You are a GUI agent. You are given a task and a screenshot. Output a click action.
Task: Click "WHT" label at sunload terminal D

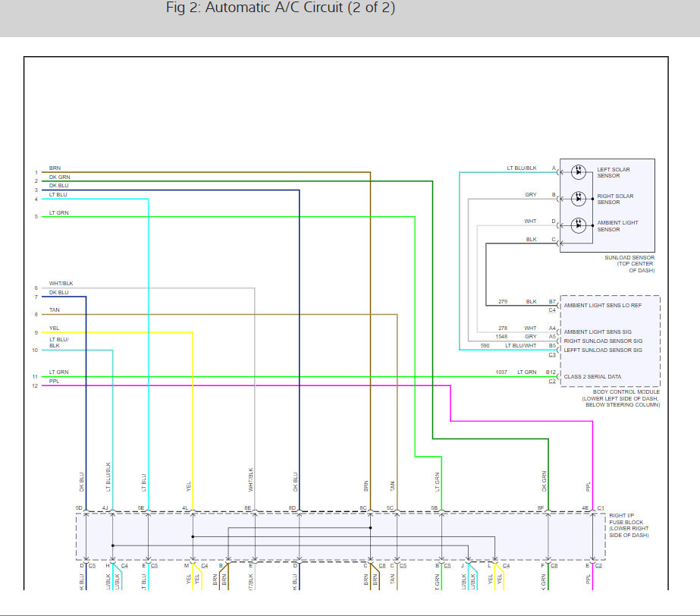pyautogui.click(x=530, y=221)
